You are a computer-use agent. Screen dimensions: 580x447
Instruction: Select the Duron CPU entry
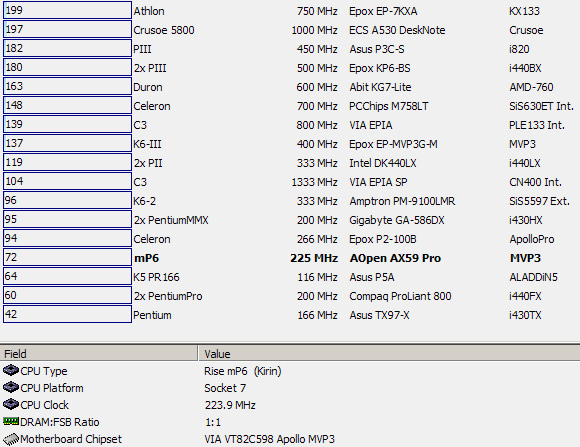click(x=148, y=87)
